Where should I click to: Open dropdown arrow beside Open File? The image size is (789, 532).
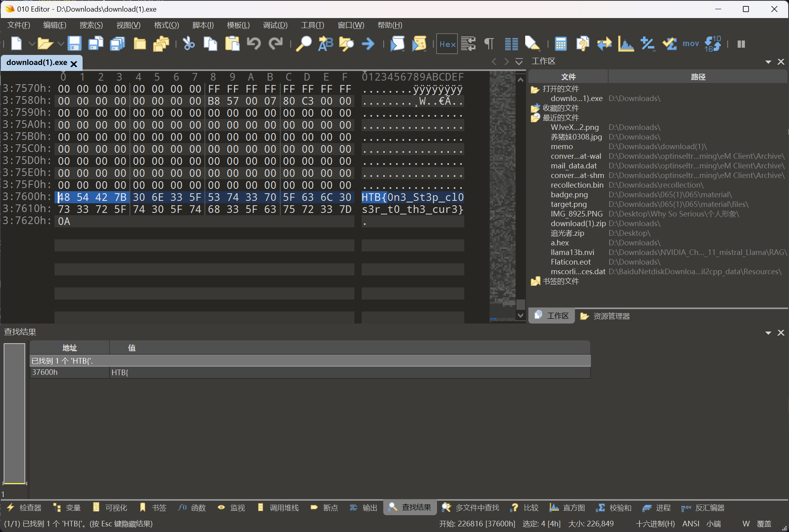(x=61, y=44)
